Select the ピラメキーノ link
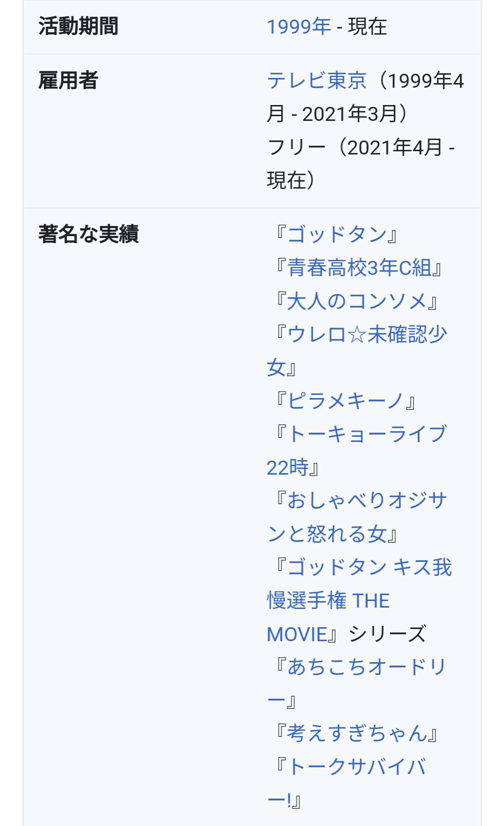The height and width of the screenshot is (826, 504). (x=345, y=401)
